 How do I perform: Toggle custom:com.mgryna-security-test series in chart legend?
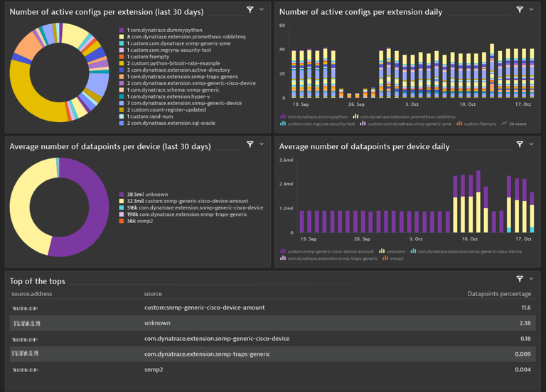[318, 124]
